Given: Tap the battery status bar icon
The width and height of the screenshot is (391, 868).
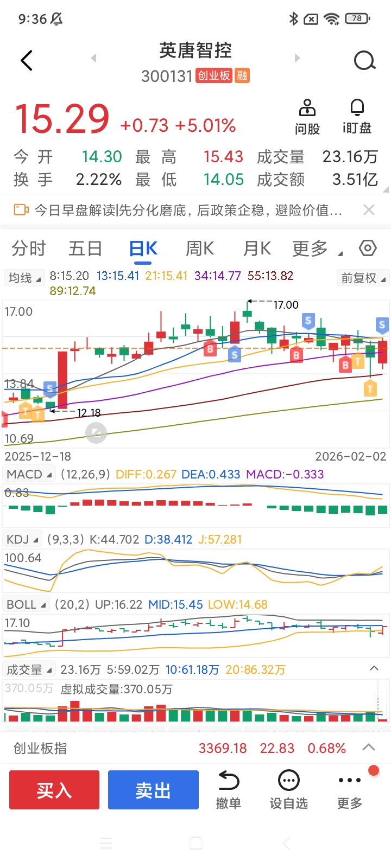Looking at the screenshot, I should tap(357, 18).
